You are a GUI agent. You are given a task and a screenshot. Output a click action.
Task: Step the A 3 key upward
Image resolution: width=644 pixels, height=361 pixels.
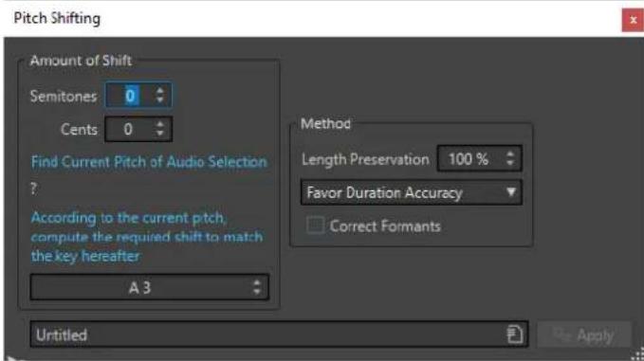click(257, 282)
